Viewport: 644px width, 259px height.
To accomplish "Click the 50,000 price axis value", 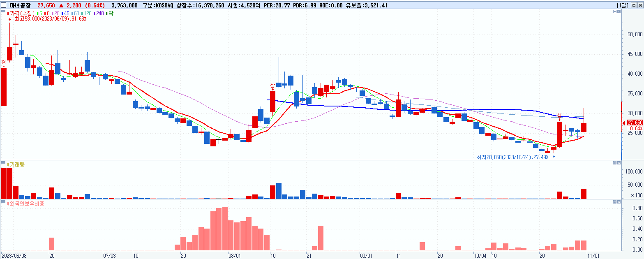I will [x=635, y=34].
